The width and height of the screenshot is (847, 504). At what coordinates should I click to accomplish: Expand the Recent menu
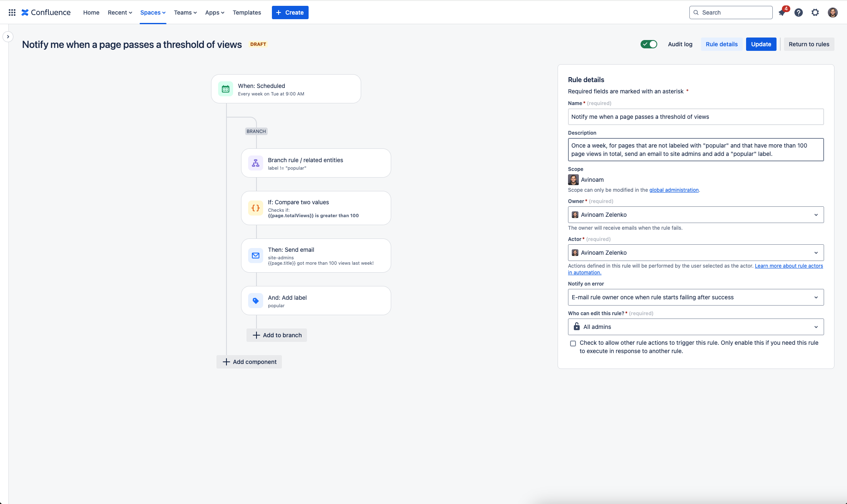click(x=120, y=13)
